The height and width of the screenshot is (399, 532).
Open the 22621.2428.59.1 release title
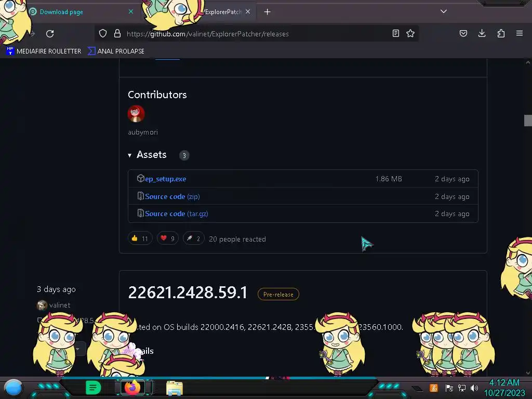[x=188, y=293]
